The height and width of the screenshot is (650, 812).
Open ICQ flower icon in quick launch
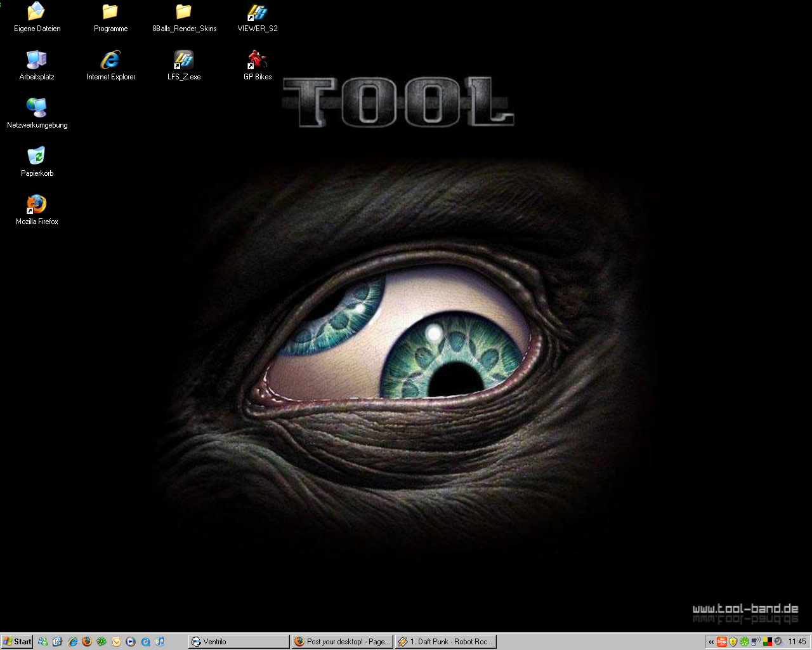[x=101, y=642]
